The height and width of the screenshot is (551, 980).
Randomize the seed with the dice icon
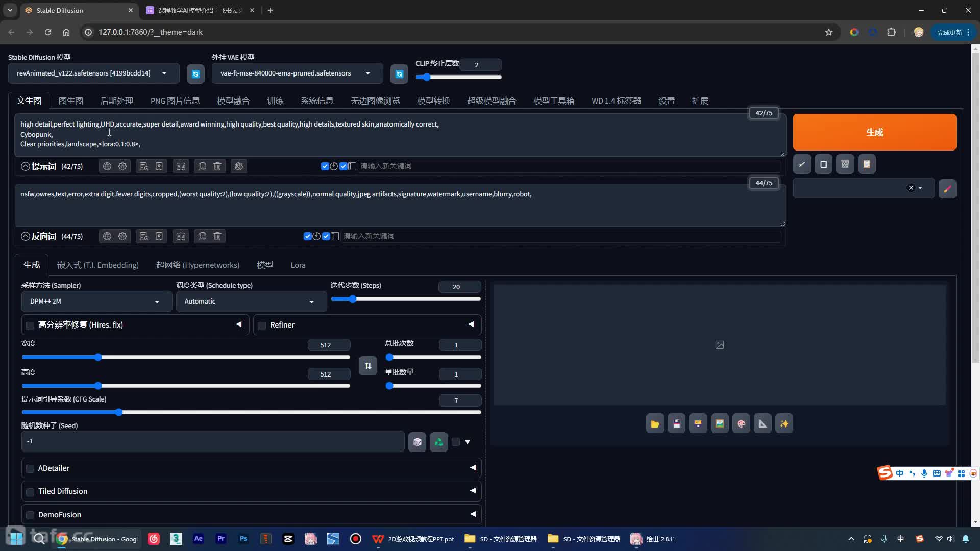click(x=417, y=442)
